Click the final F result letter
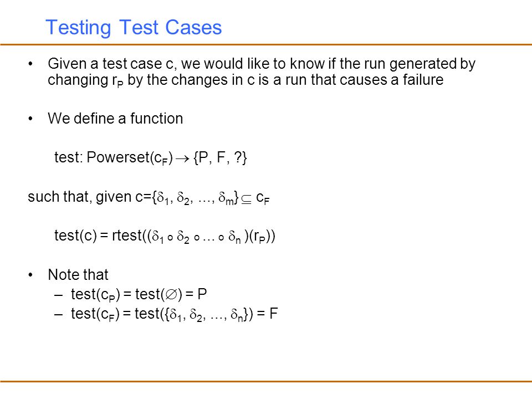The height and width of the screenshot is (399, 532). pos(274,313)
